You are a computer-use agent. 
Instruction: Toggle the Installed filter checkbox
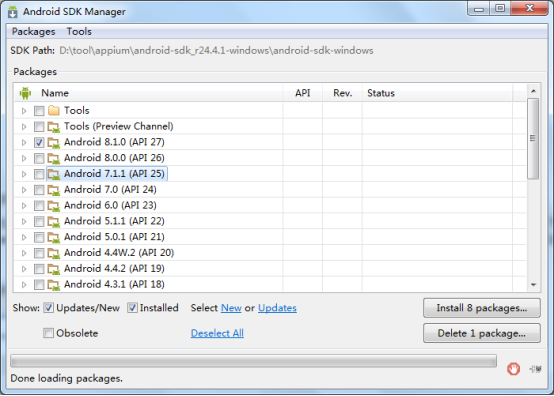[132, 308]
